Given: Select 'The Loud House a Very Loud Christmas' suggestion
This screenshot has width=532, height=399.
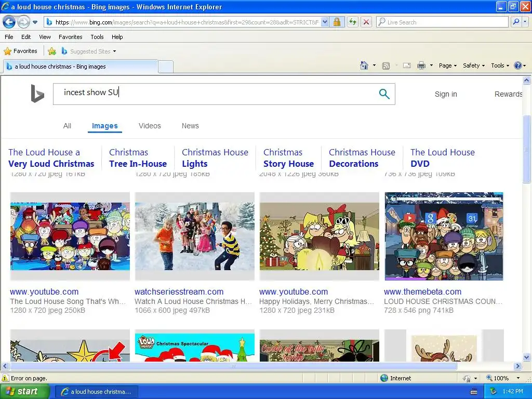Looking at the screenshot, I should coord(51,158).
